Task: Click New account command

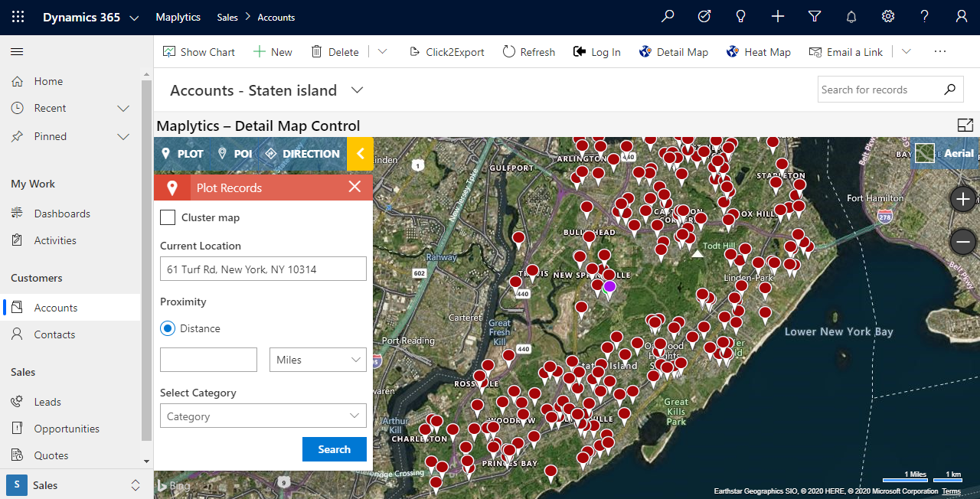Action: (273, 52)
